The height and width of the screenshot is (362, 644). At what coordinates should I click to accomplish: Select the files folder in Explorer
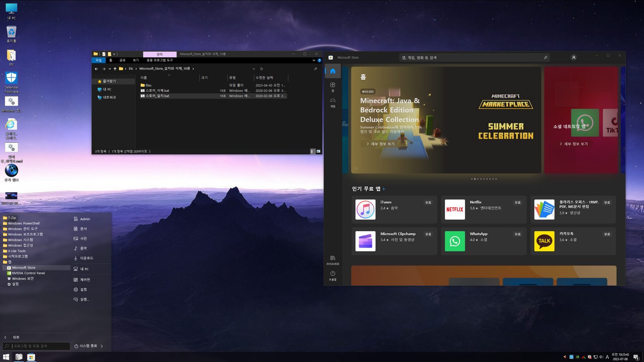tap(146, 85)
